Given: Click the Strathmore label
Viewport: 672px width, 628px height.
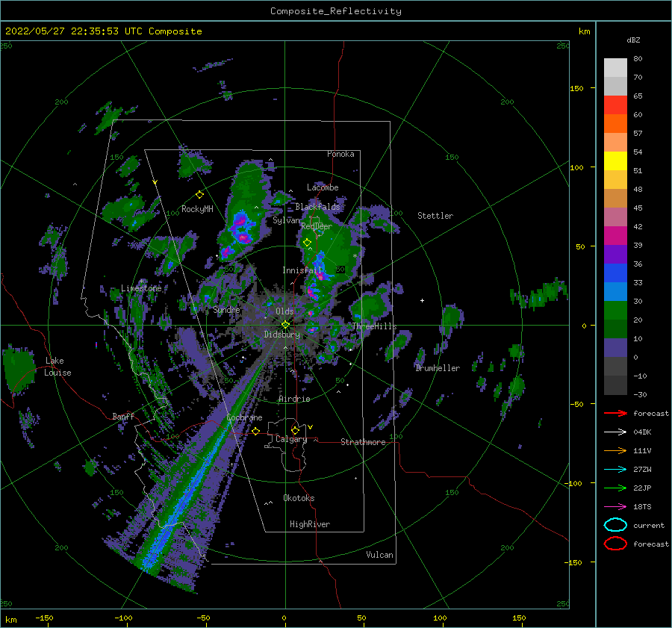Looking at the screenshot, I should 363,442.
